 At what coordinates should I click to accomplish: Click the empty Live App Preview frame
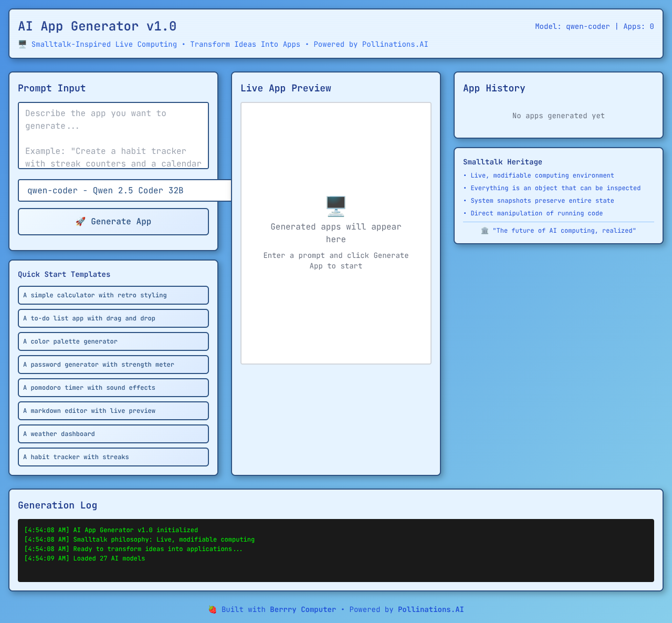[336, 315]
